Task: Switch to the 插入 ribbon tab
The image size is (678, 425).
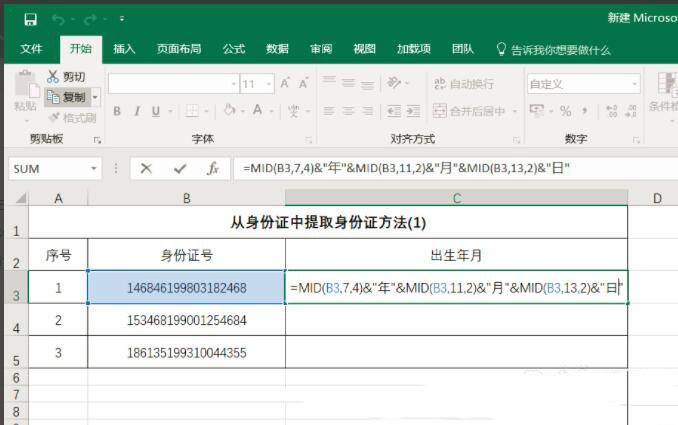Action: tap(124, 49)
